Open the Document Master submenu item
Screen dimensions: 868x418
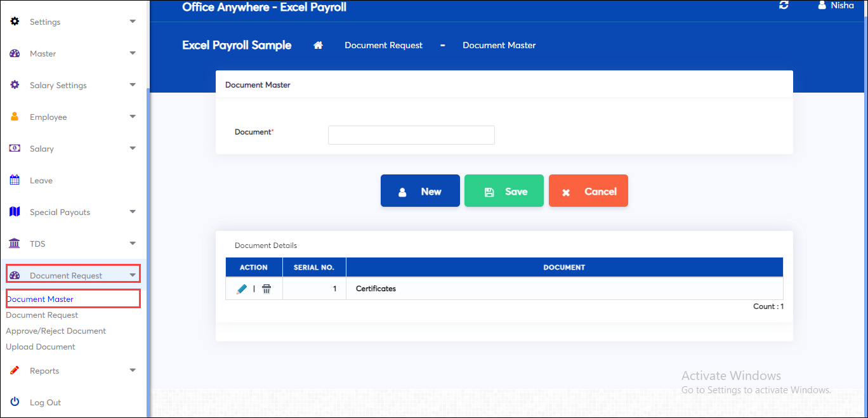40,299
